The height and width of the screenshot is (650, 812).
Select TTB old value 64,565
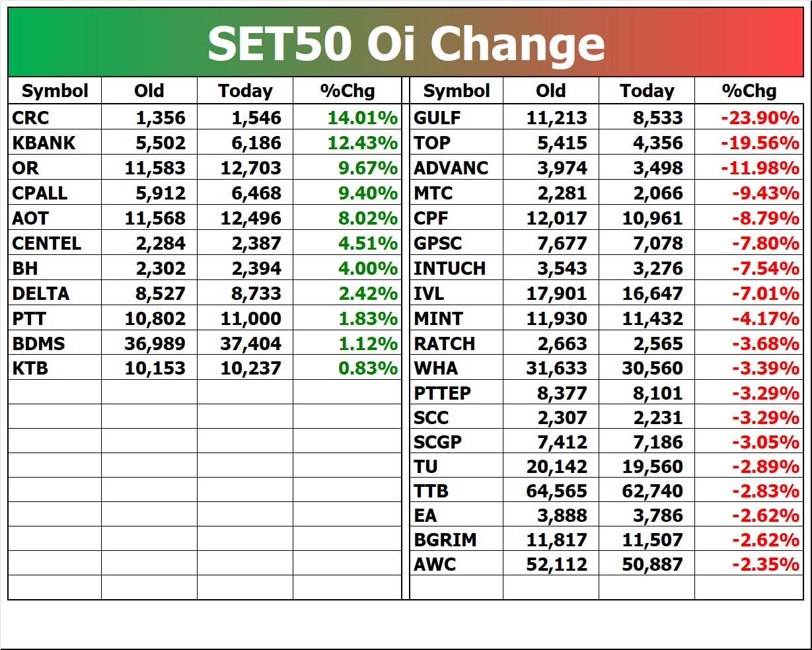tap(551, 491)
